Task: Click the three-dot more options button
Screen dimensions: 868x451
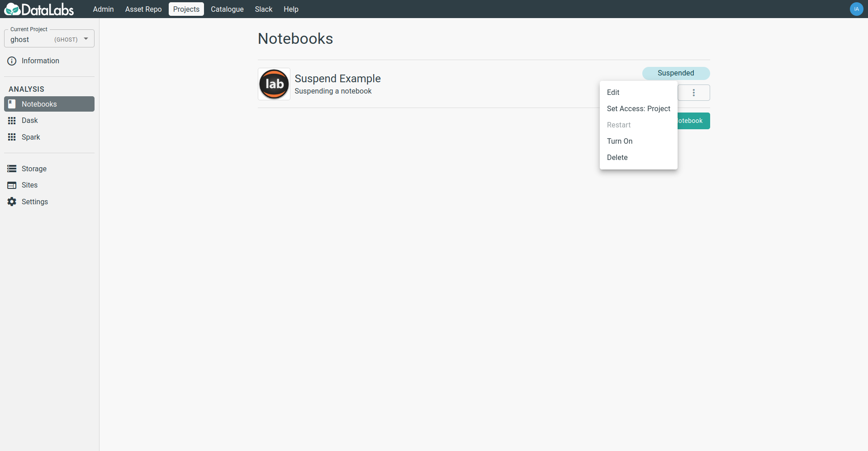Action: click(x=694, y=93)
